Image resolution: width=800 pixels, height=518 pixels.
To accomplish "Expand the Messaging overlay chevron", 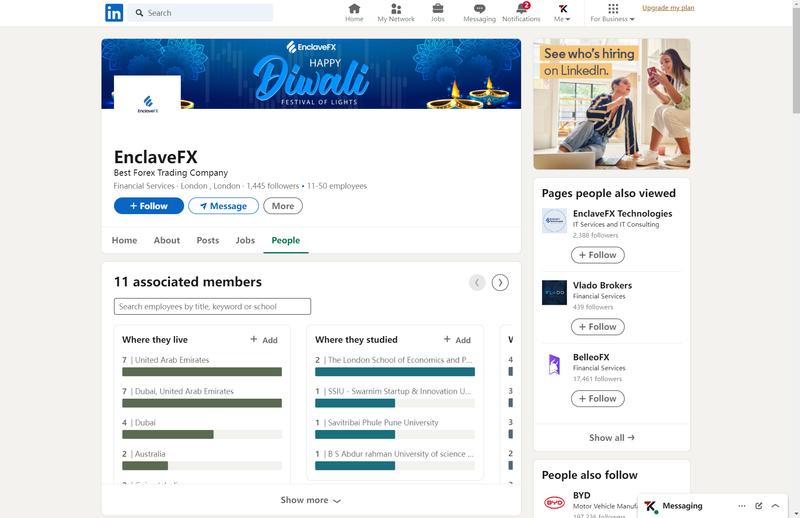I will click(x=776, y=506).
